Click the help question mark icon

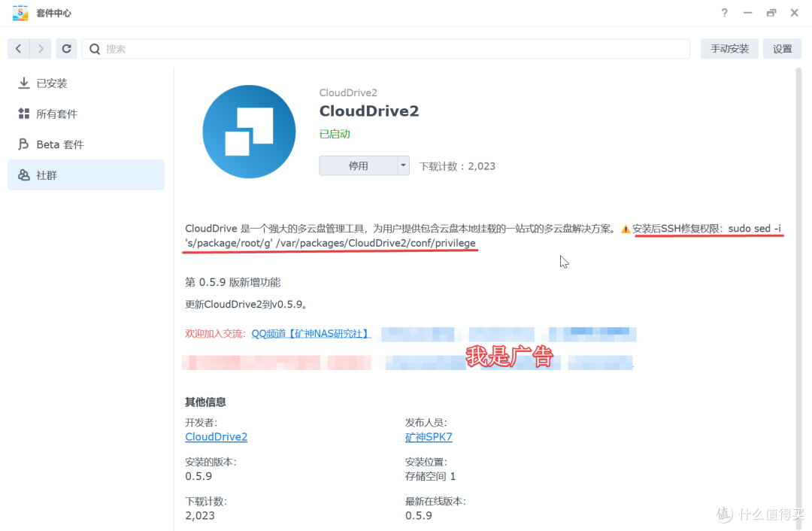point(725,13)
